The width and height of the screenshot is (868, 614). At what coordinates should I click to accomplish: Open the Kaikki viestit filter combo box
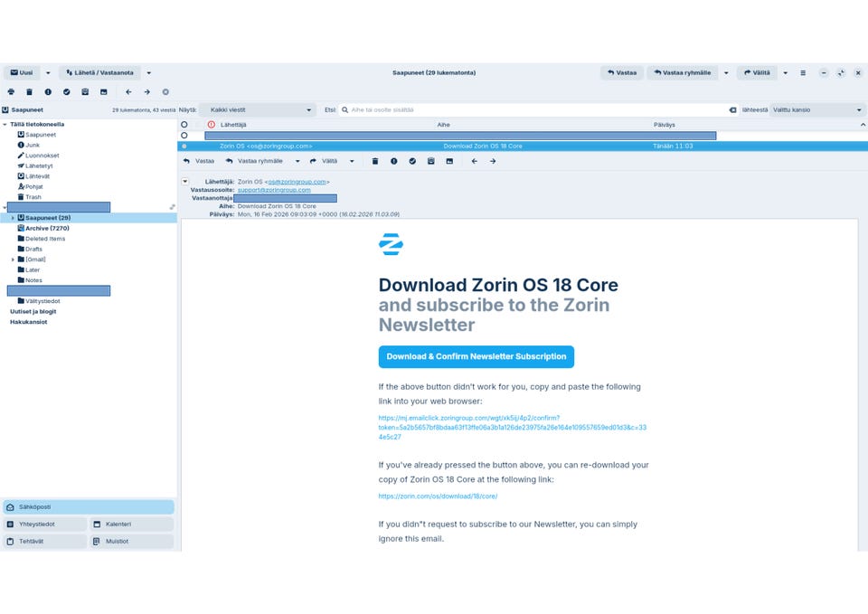pyautogui.click(x=258, y=109)
